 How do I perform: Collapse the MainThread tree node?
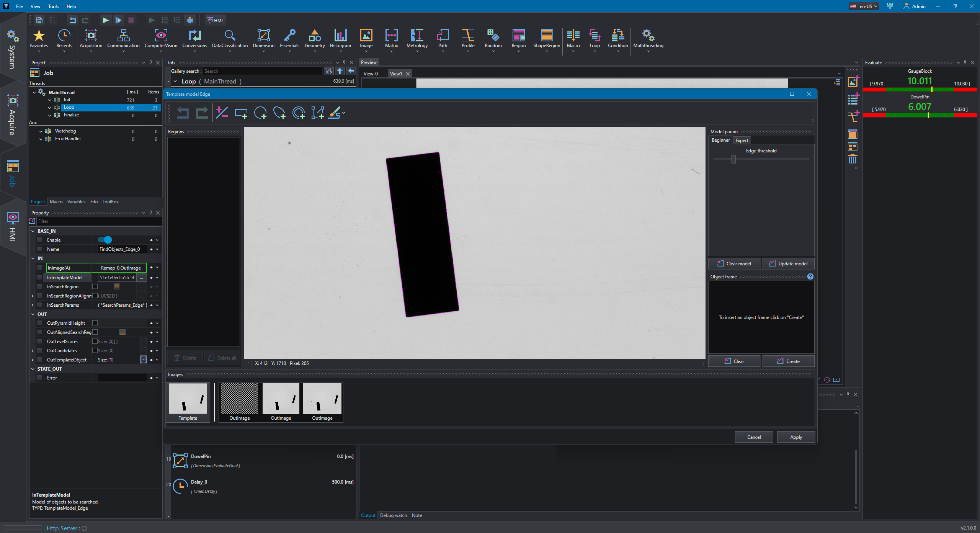[x=34, y=92]
